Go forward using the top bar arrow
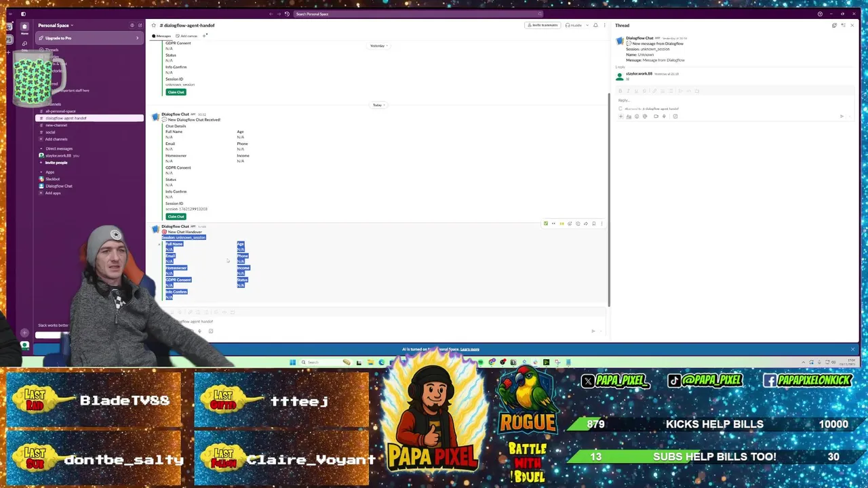 279,14
